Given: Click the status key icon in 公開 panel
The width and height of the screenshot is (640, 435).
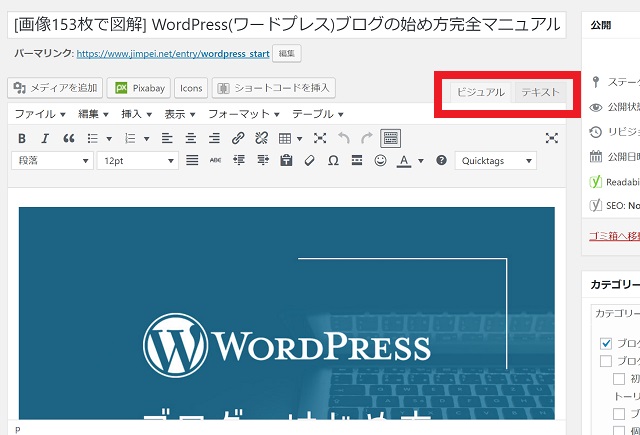Looking at the screenshot, I should click(596, 82).
